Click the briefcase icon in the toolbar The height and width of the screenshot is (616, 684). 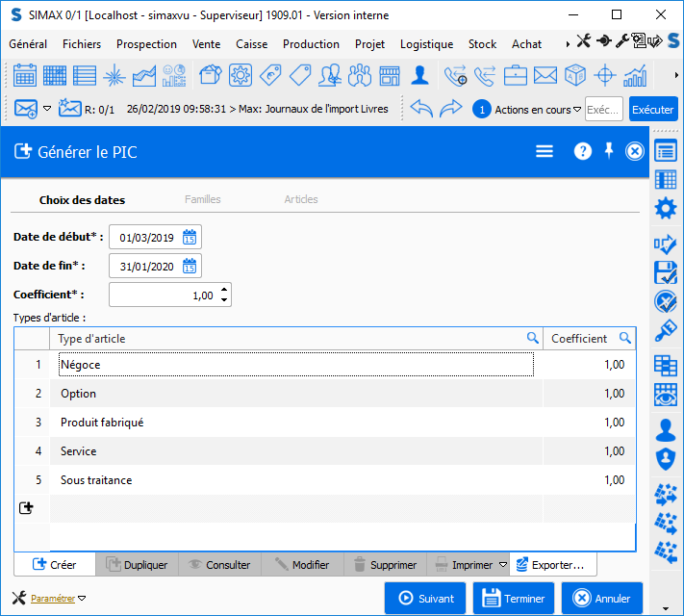pyautogui.click(x=516, y=75)
